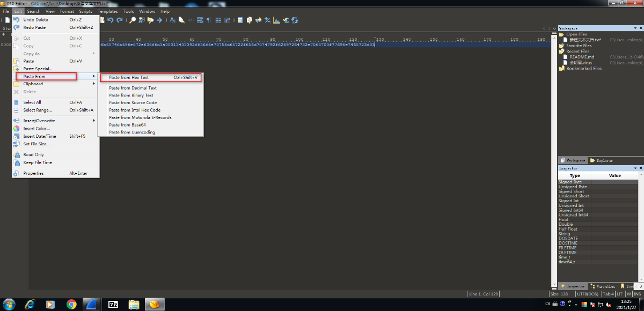This screenshot has height=311, width=644.
Task: Click Tab:4 in status bar
Action: click(608, 294)
